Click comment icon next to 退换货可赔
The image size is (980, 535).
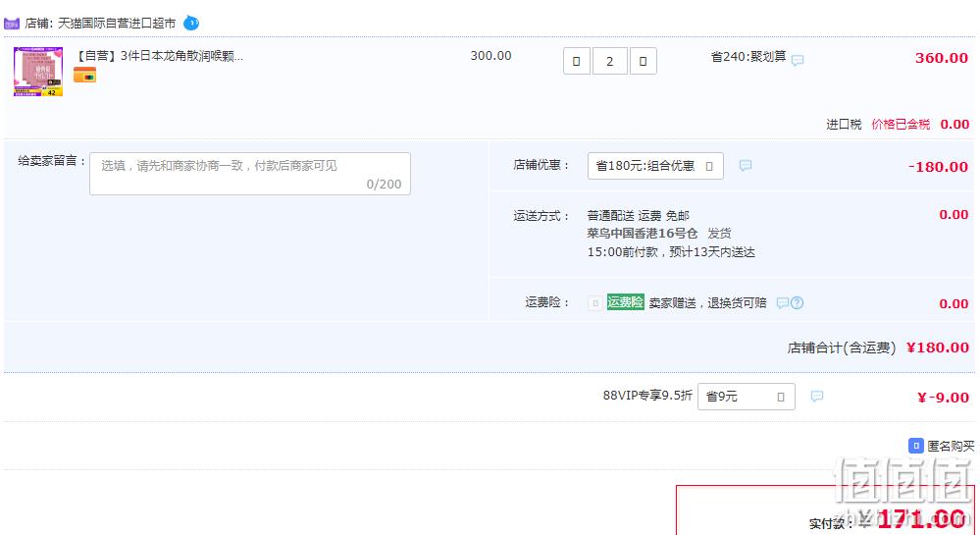coord(782,303)
